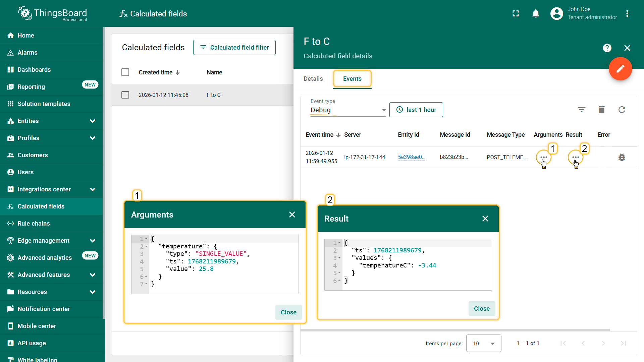Check the F to C row checkbox
This screenshot has width=644, height=362.
[x=125, y=95]
